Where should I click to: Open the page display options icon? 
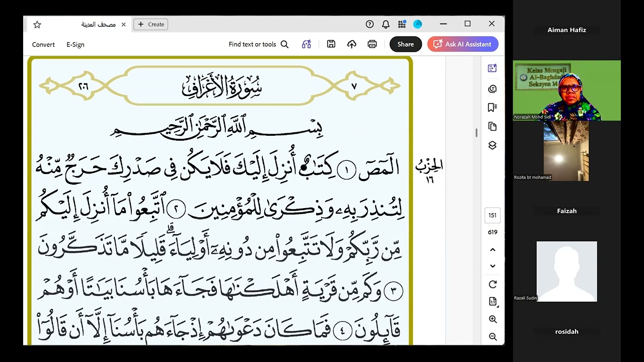[x=493, y=302]
